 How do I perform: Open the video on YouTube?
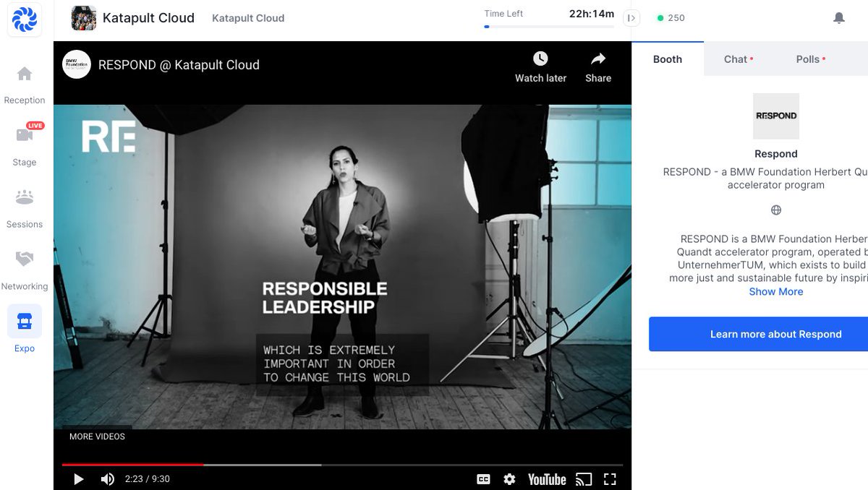click(547, 479)
